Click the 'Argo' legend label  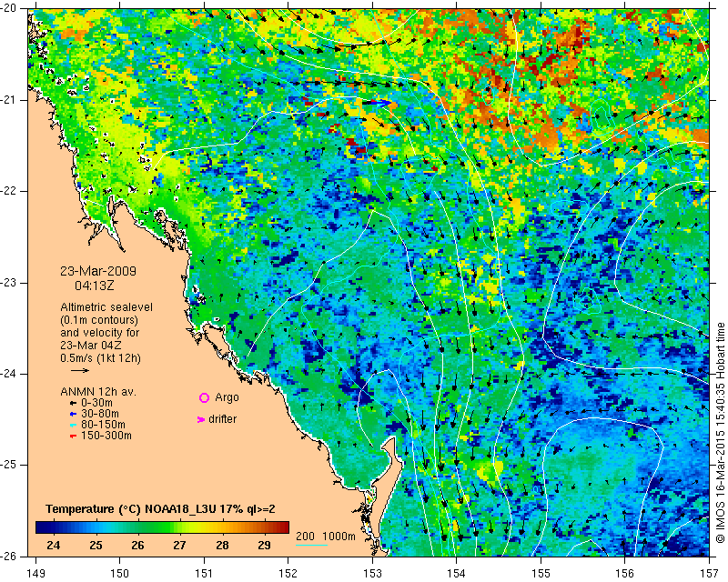(x=227, y=397)
